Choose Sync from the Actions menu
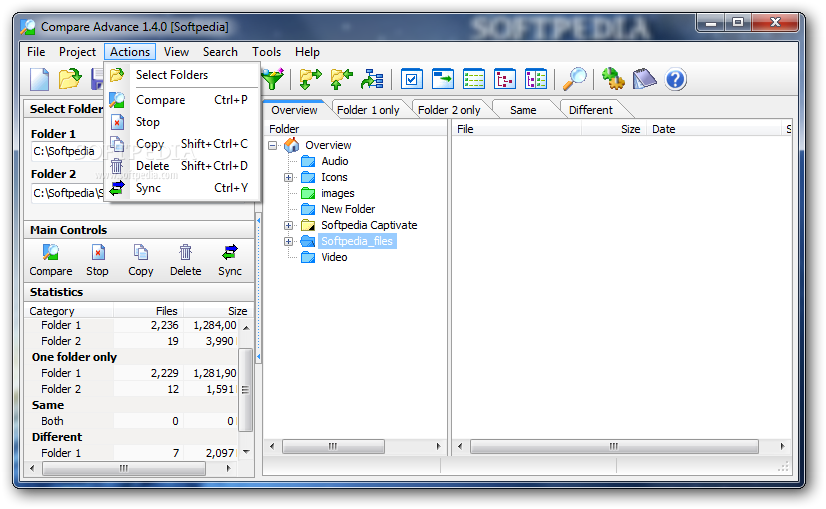 pos(183,188)
